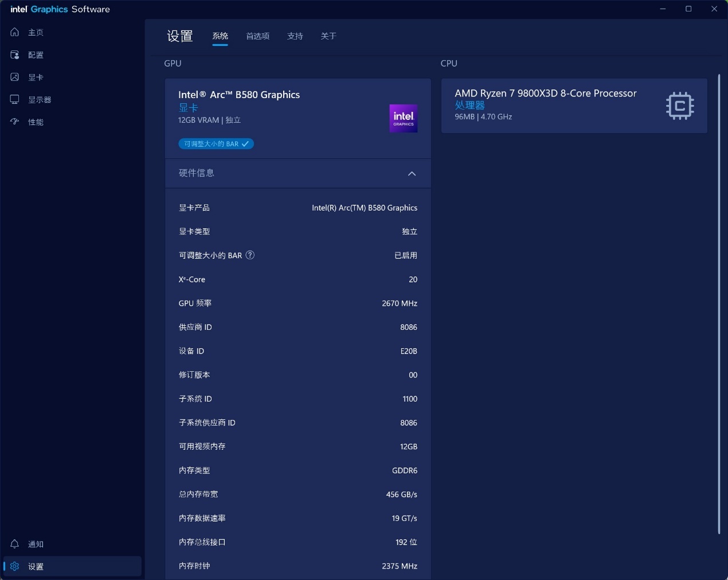The image size is (728, 580).
Task: Open 配置 in the sidebar
Action: point(72,55)
